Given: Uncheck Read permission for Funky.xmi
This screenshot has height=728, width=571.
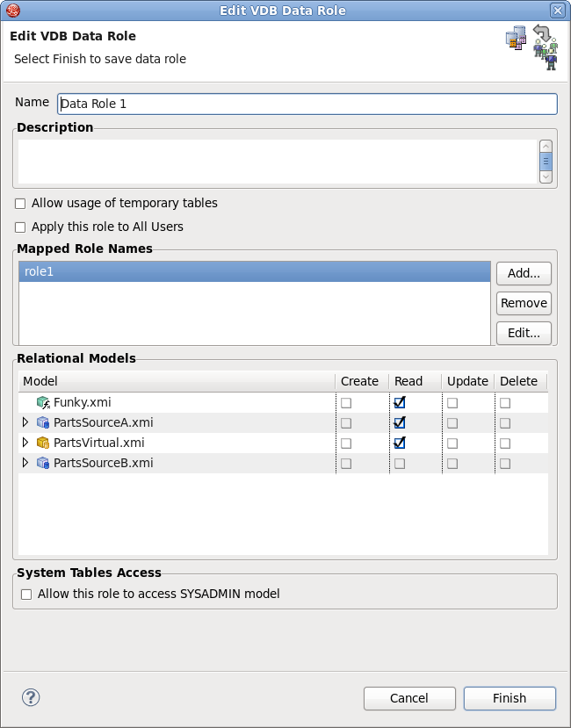Looking at the screenshot, I should 400,403.
